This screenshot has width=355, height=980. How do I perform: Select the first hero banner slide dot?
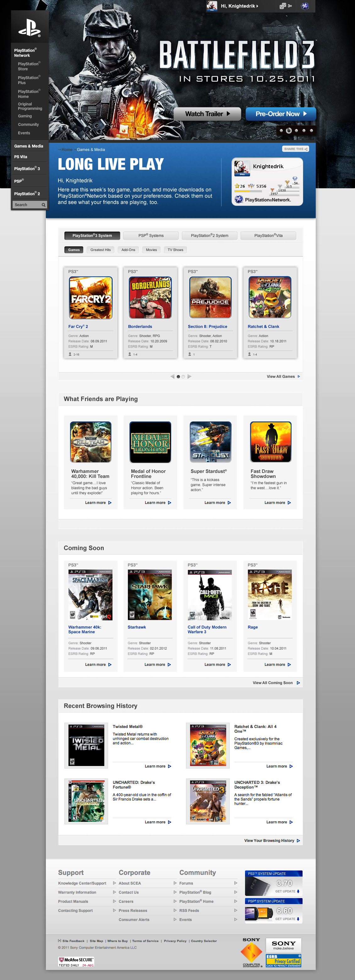point(281,131)
